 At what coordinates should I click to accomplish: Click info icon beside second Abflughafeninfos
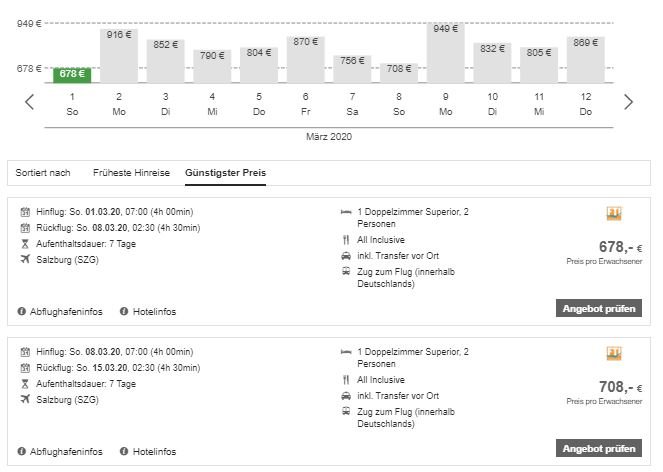click(x=22, y=451)
